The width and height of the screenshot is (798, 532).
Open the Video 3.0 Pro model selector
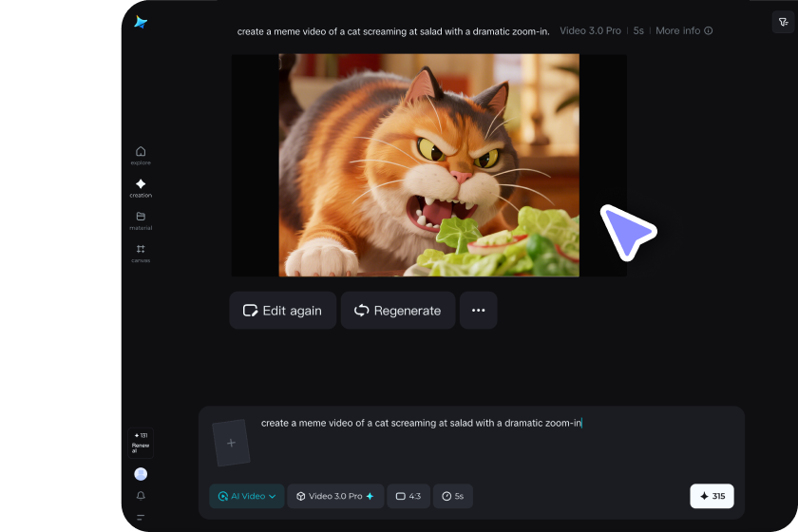click(335, 496)
